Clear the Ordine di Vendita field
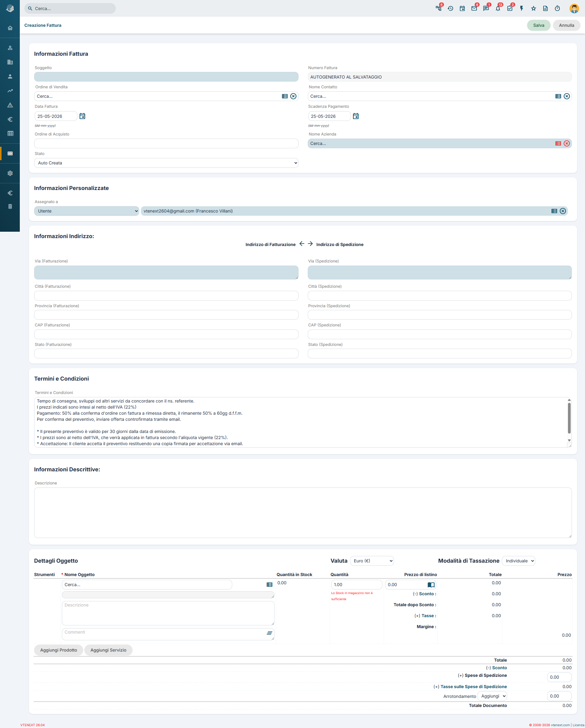The width and height of the screenshot is (585, 728). pos(293,96)
